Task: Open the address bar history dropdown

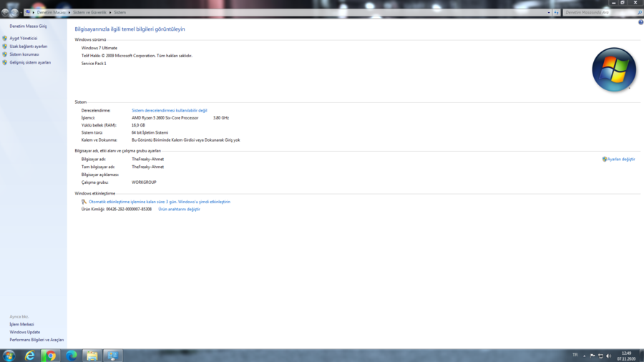Action: (549, 12)
